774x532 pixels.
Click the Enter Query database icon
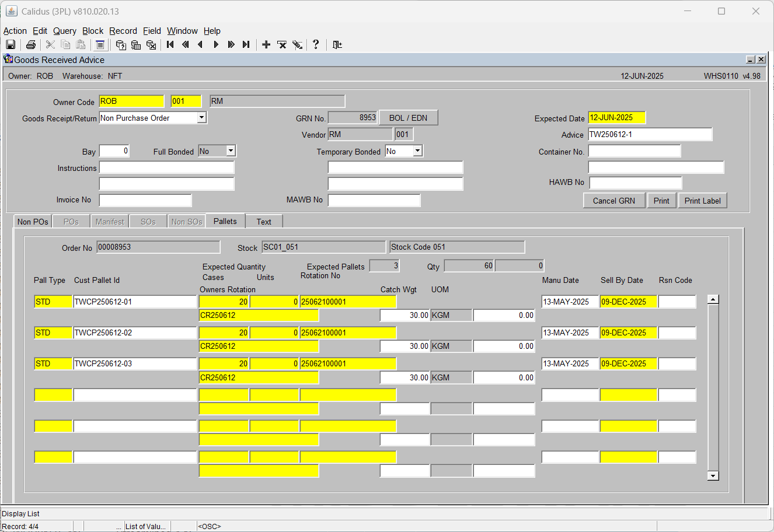pos(121,45)
